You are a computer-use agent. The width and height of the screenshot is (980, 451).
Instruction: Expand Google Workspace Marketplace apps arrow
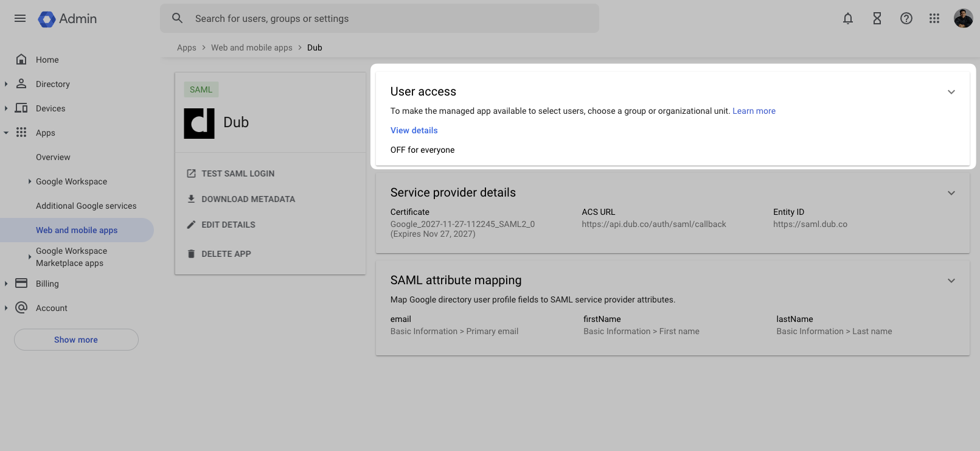pos(30,257)
